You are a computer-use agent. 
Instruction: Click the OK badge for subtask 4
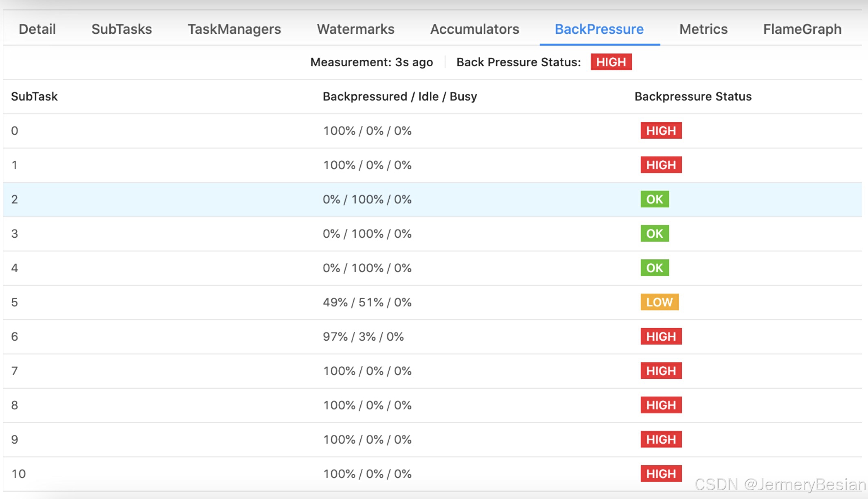point(655,268)
